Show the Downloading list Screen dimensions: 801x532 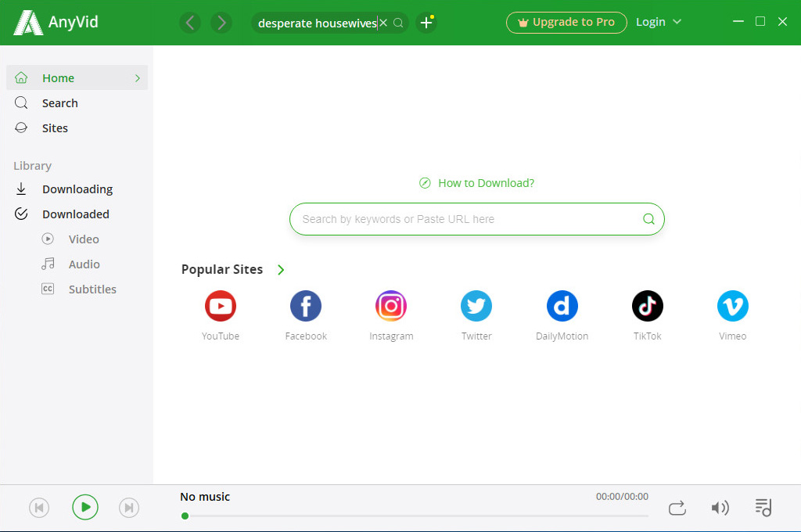pos(77,189)
